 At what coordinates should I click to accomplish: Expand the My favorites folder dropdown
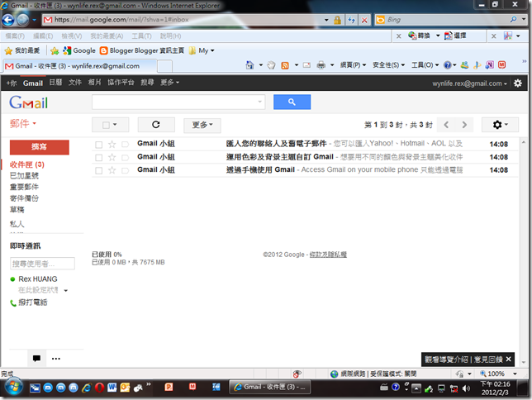[x=212, y=50]
